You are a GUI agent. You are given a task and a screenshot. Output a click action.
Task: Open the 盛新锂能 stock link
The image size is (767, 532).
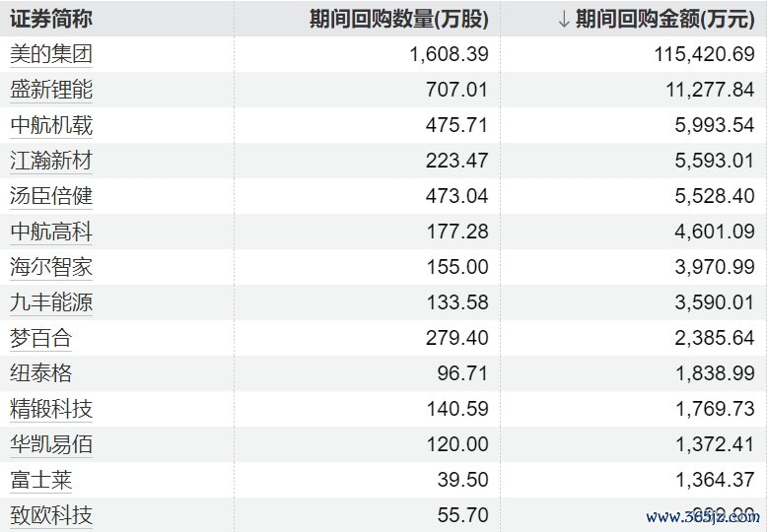(x=51, y=90)
